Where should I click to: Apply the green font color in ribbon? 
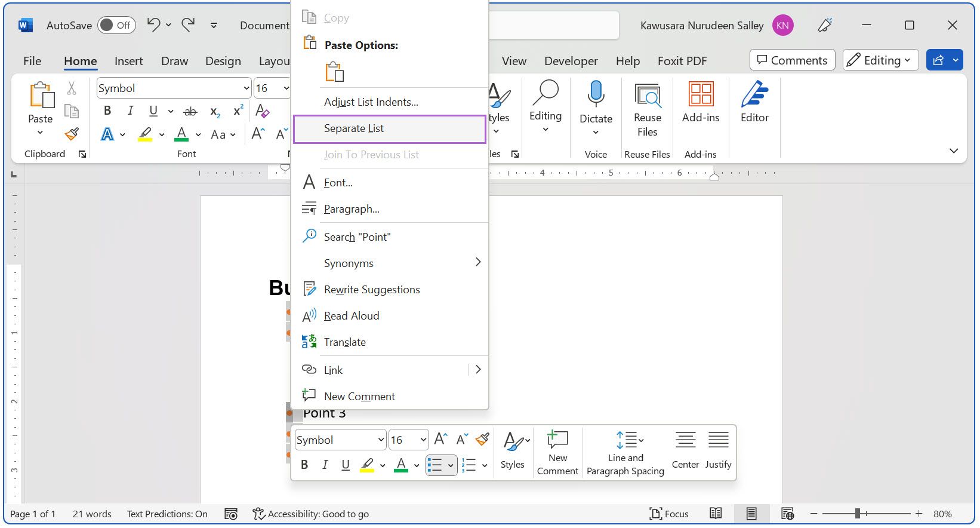181,134
